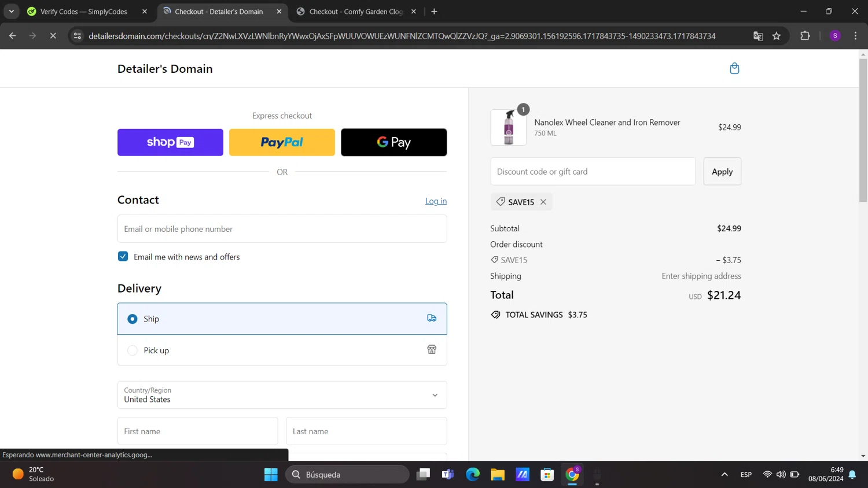This screenshot has height=488, width=868.
Task: Click the page vertical scrollbar
Action: click(x=863, y=130)
